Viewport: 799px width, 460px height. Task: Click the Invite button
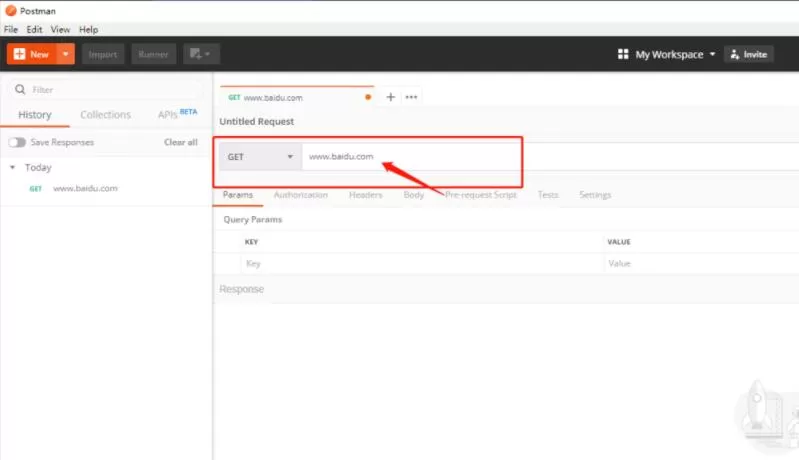coord(749,55)
